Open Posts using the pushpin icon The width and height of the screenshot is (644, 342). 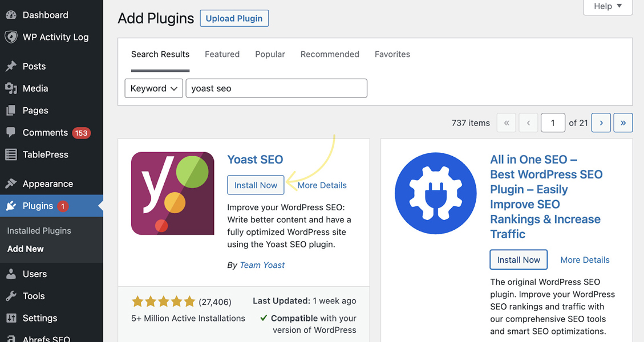point(11,66)
